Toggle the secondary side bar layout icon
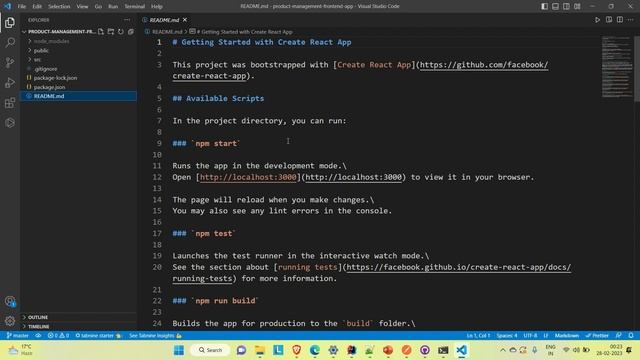This screenshot has width=640, height=360. 567,6
